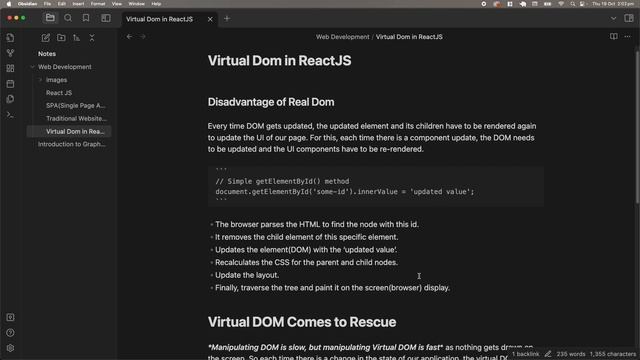Navigate back with the left arrow

tap(129, 37)
